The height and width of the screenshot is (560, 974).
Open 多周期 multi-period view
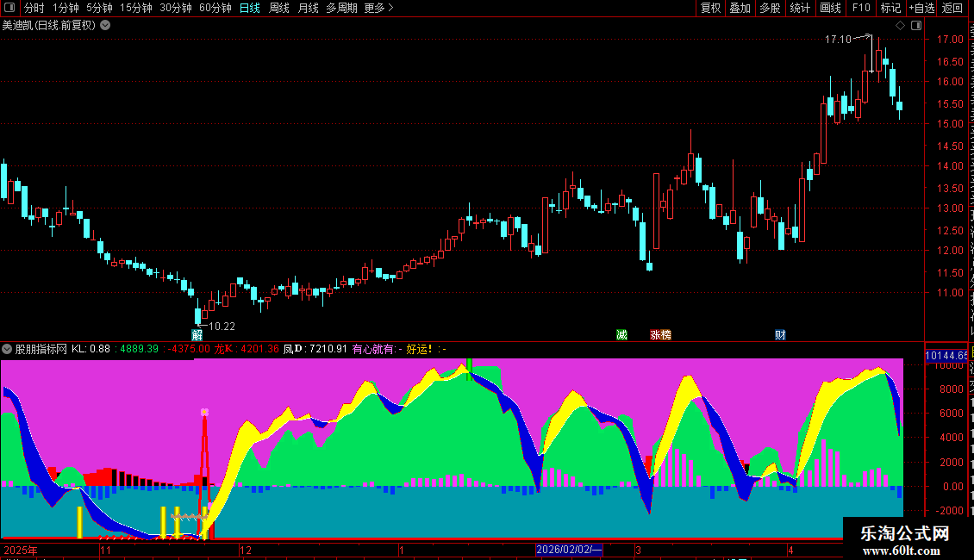point(341,8)
